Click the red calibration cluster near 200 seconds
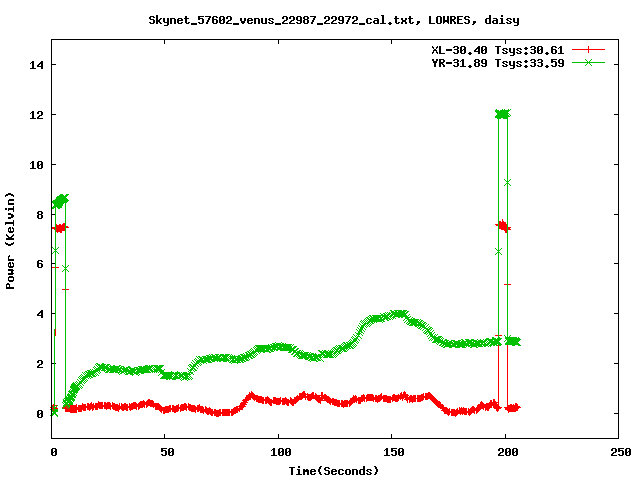The width and height of the screenshot is (640, 480). coord(503,226)
